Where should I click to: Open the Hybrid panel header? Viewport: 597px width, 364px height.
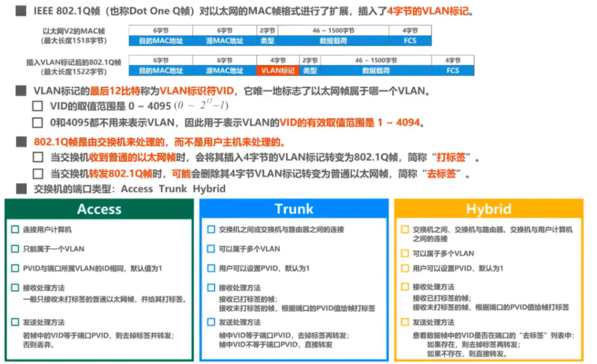point(488,209)
